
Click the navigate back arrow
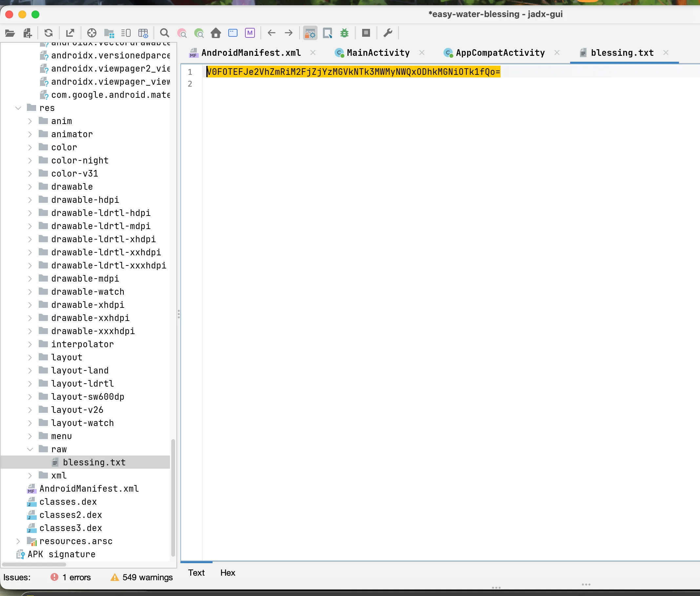[x=272, y=33]
